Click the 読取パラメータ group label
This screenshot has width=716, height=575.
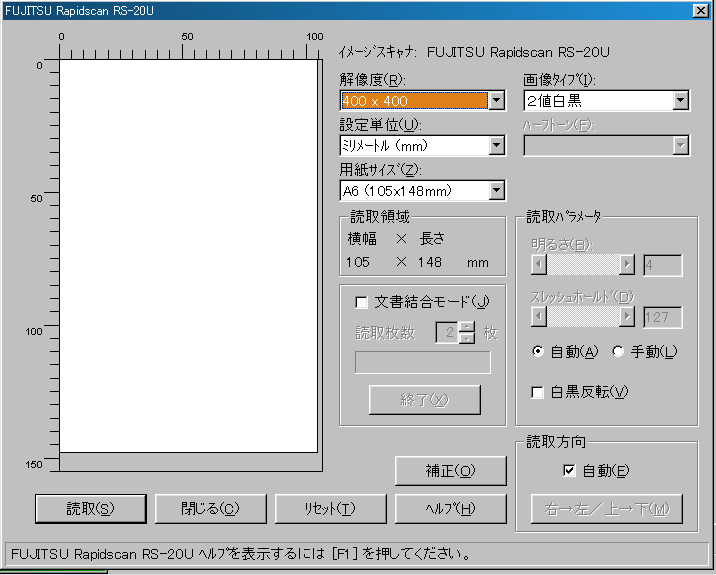pos(564,216)
